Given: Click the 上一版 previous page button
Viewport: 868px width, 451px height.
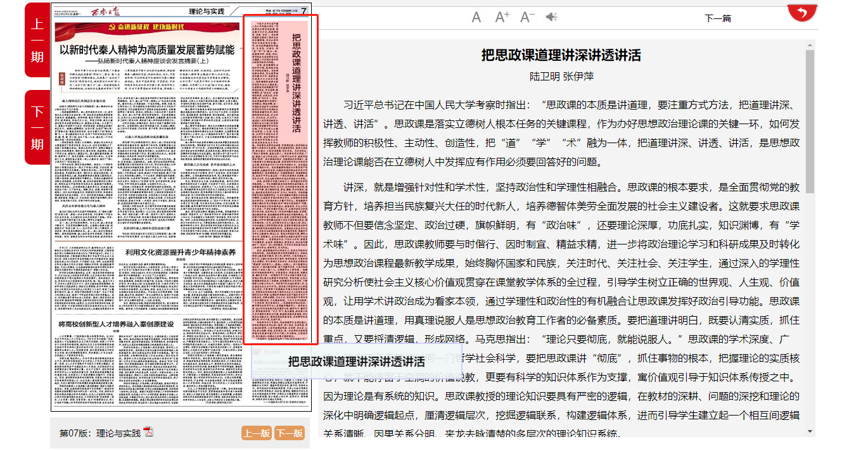Looking at the screenshot, I should point(257,433).
